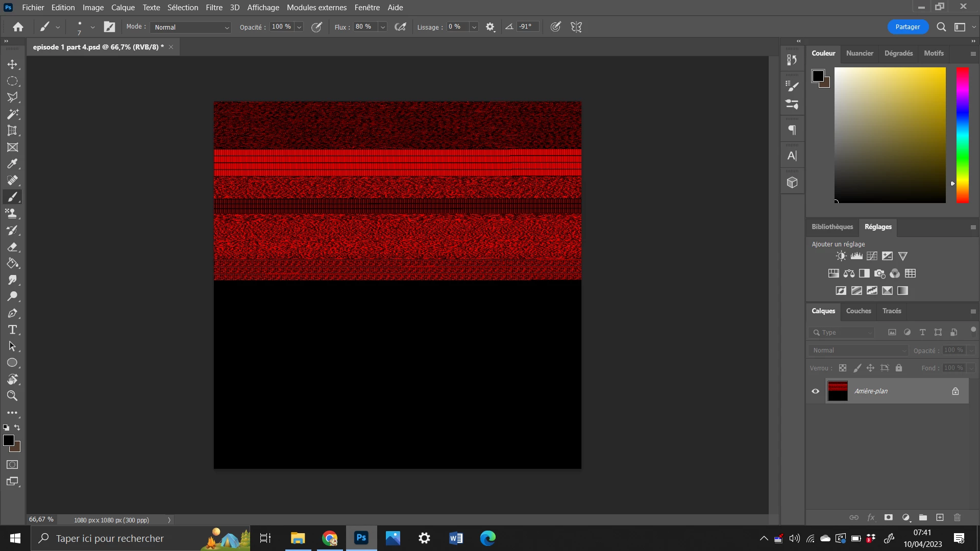
Task: Toggle pressure for opacity button
Action: click(316, 27)
